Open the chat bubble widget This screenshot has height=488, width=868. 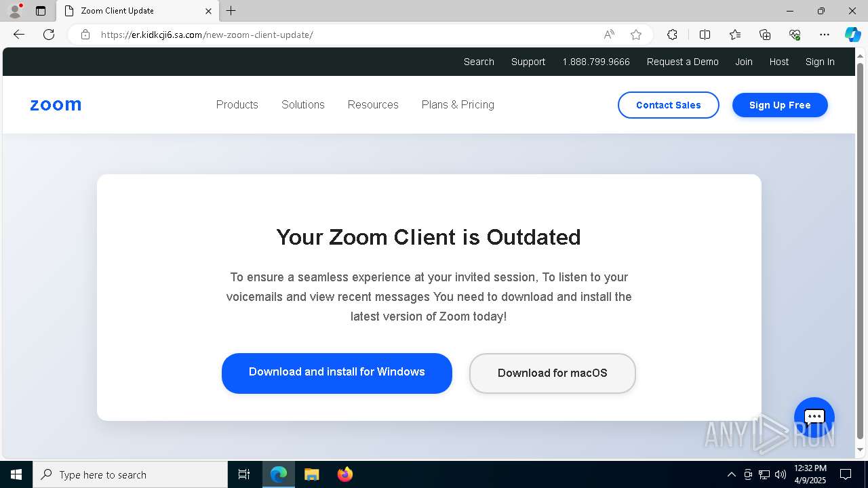tap(814, 418)
